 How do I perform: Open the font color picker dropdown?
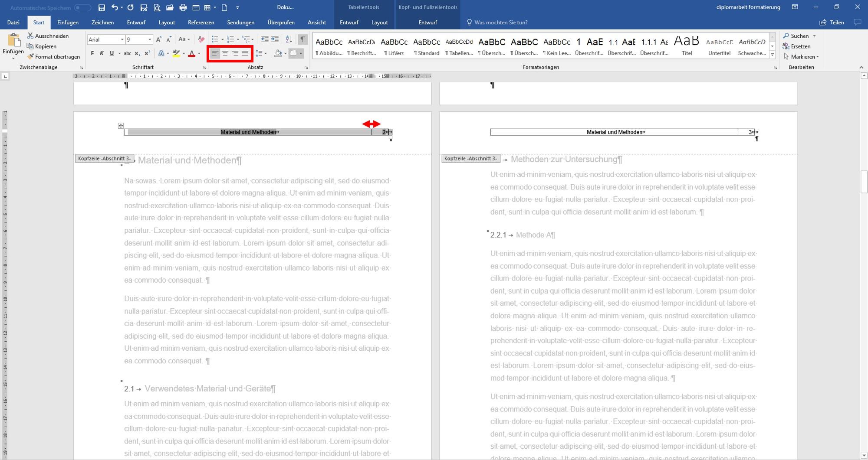199,53
